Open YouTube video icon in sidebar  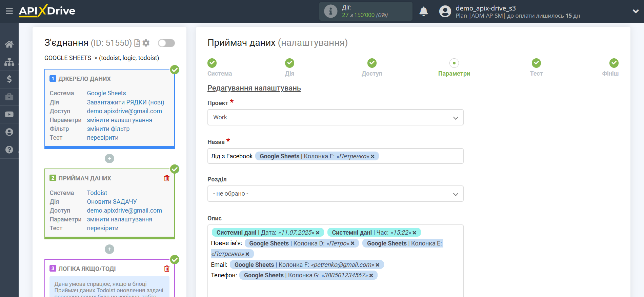coord(9,115)
